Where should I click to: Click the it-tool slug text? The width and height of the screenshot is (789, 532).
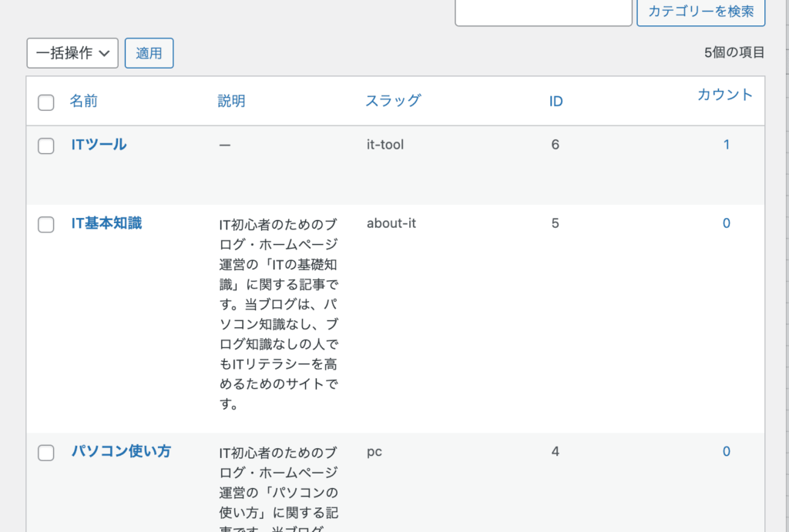coord(385,145)
